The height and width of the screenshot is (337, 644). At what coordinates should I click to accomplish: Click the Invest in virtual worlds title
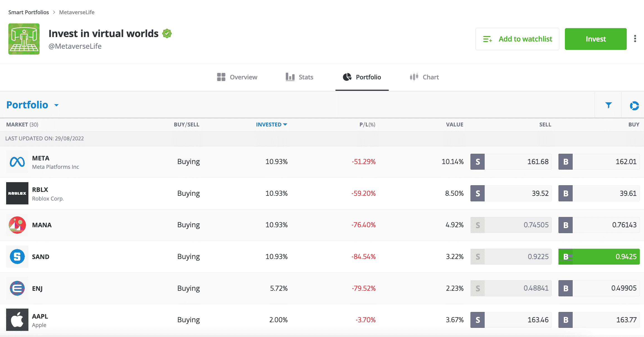click(x=103, y=34)
